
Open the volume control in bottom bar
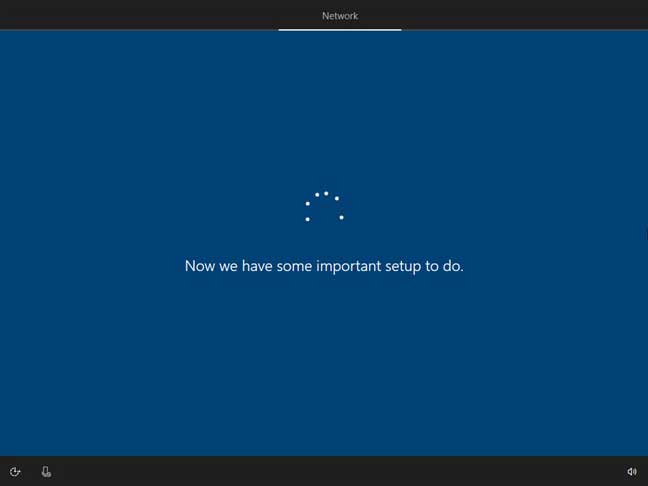click(x=632, y=472)
